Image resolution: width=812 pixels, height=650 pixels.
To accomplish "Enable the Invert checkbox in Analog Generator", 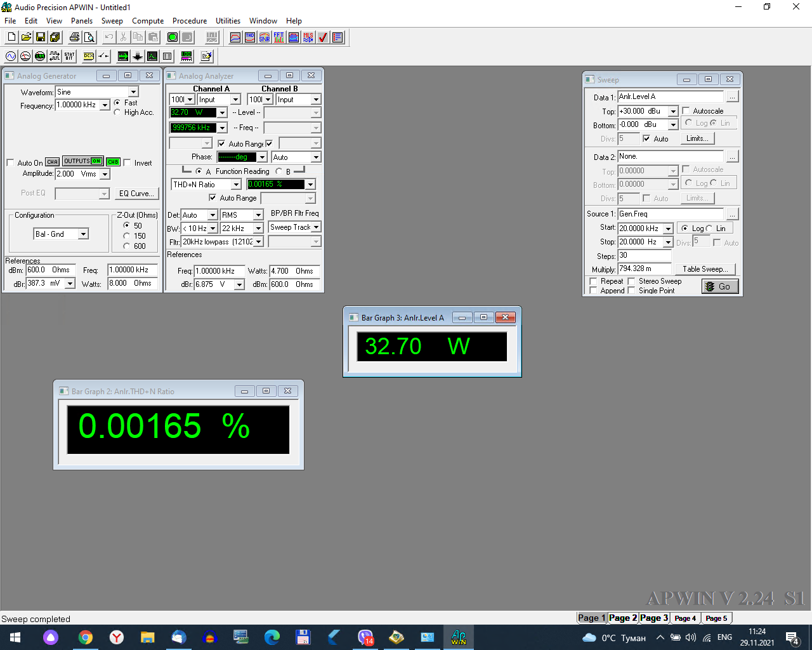I will tap(128, 162).
